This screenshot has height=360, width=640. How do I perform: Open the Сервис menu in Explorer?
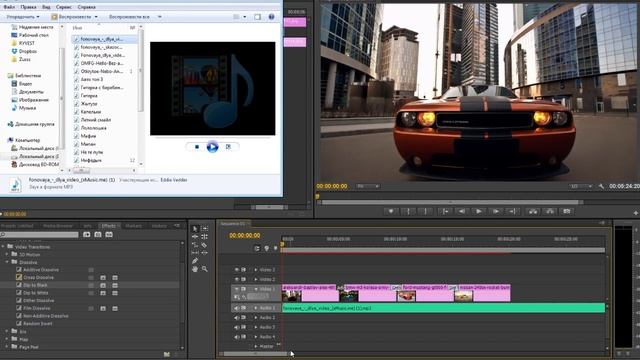64,7
